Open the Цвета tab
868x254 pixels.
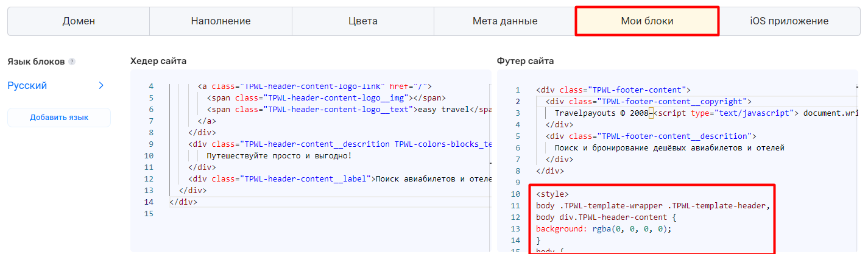(363, 21)
